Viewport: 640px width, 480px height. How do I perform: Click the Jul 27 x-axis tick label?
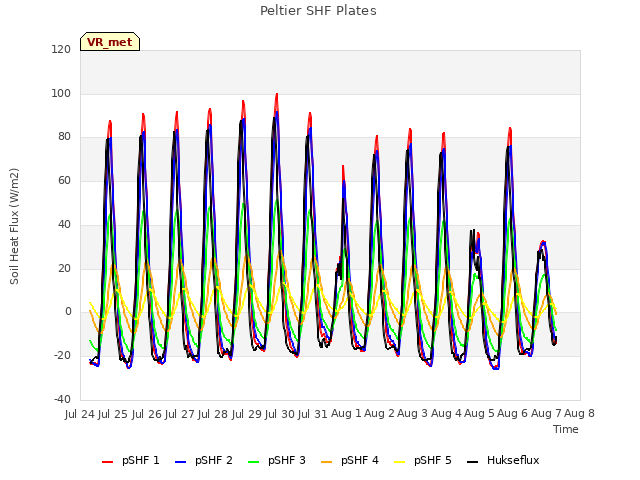pyautogui.click(x=180, y=414)
